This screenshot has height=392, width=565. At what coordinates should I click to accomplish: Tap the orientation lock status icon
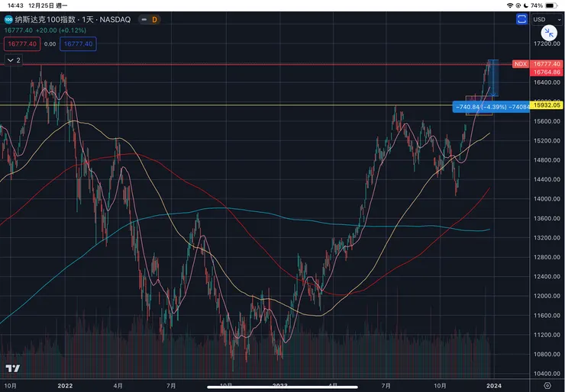[x=518, y=5]
